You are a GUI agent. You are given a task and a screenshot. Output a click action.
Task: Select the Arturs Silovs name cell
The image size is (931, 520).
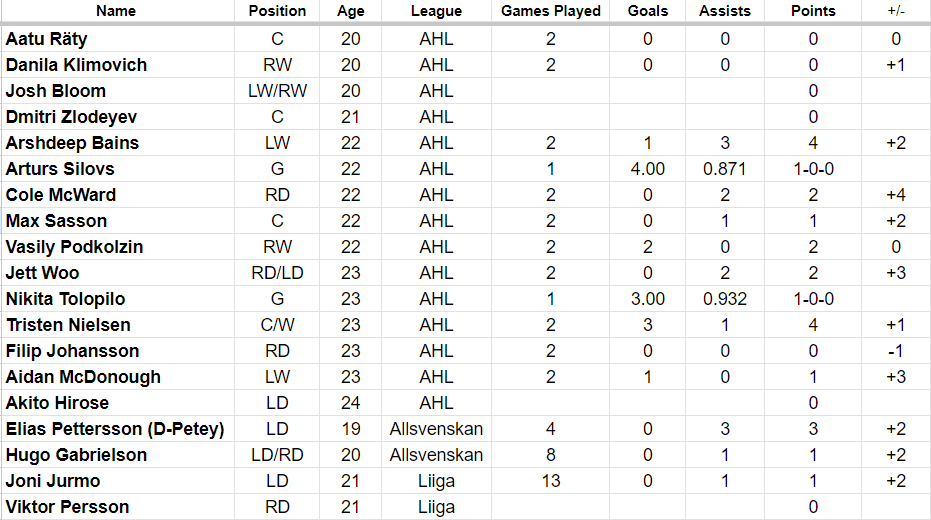point(60,169)
